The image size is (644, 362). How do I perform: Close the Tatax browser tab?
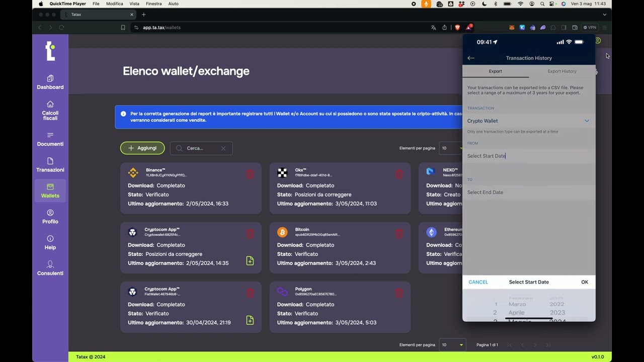[x=132, y=15]
